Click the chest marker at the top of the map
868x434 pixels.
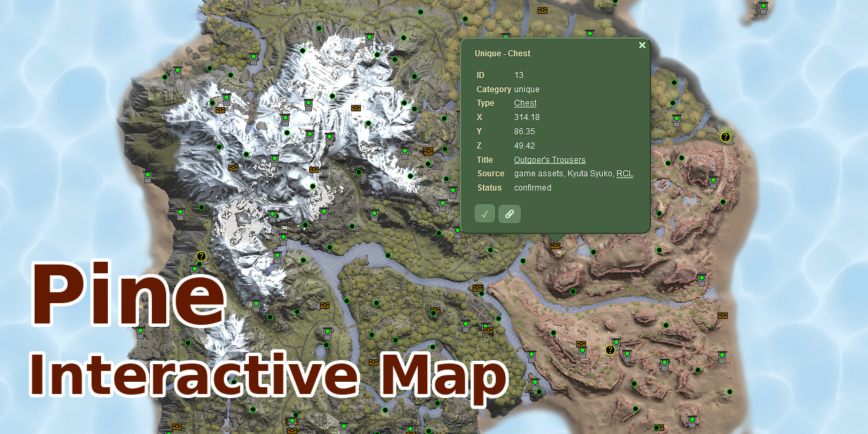(x=542, y=10)
